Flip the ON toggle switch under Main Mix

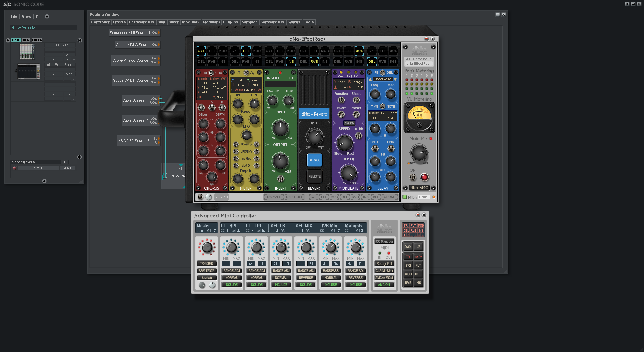[413, 177]
